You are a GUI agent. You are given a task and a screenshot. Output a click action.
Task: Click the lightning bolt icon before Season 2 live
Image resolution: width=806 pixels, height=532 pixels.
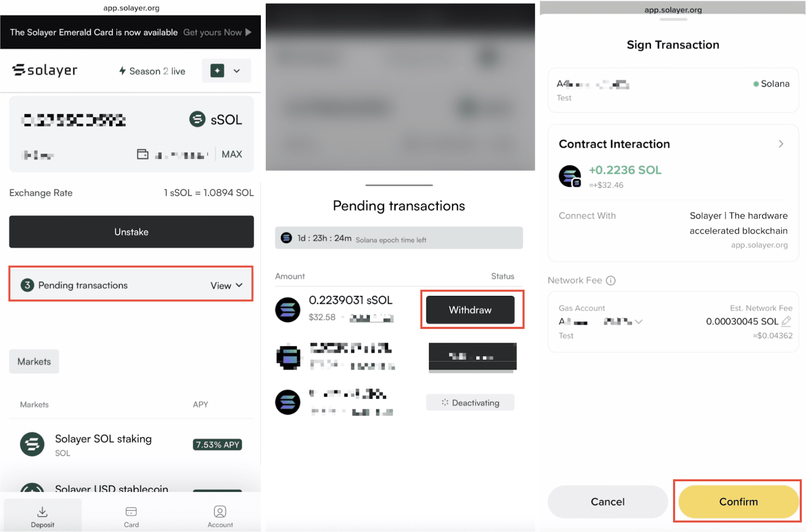click(x=122, y=71)
